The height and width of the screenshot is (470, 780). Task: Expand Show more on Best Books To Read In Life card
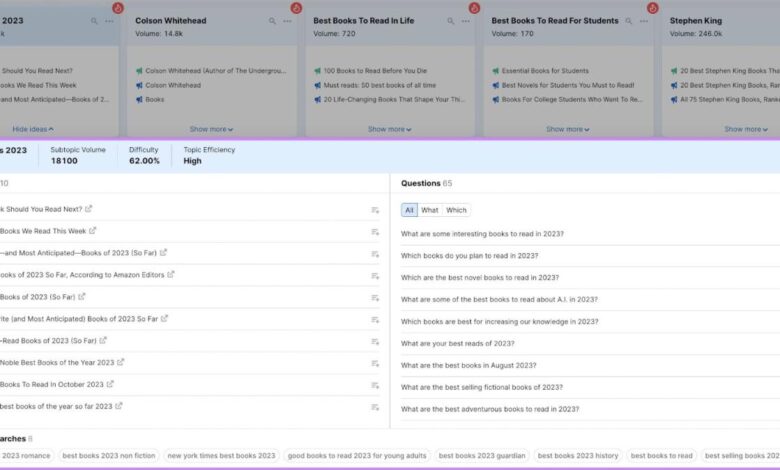point(390,129)
